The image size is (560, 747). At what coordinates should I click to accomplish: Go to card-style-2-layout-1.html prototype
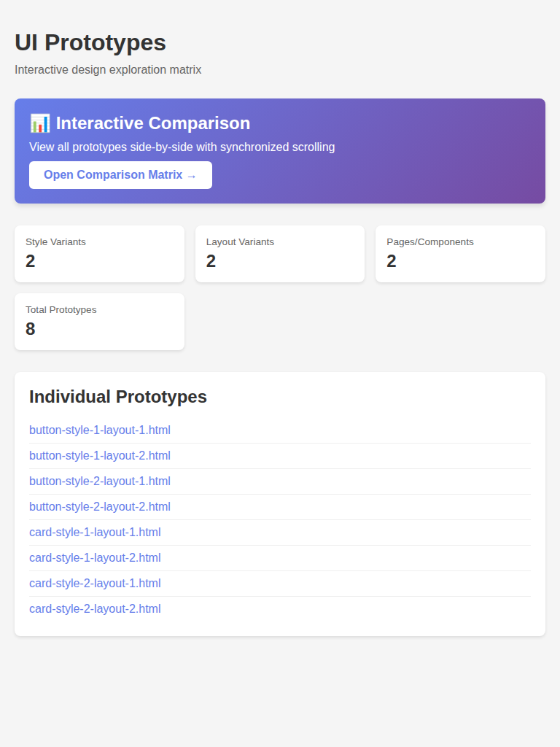point(95,584)
